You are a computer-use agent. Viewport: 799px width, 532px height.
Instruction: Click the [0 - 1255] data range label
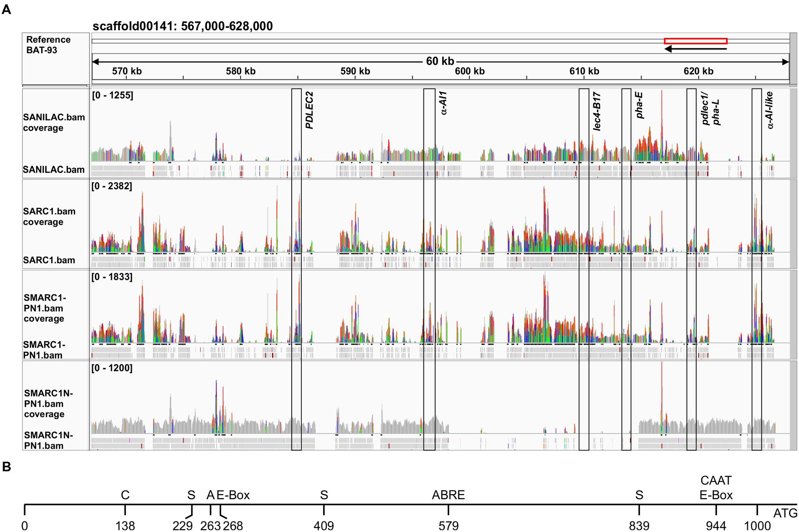(x=112, y=95)
